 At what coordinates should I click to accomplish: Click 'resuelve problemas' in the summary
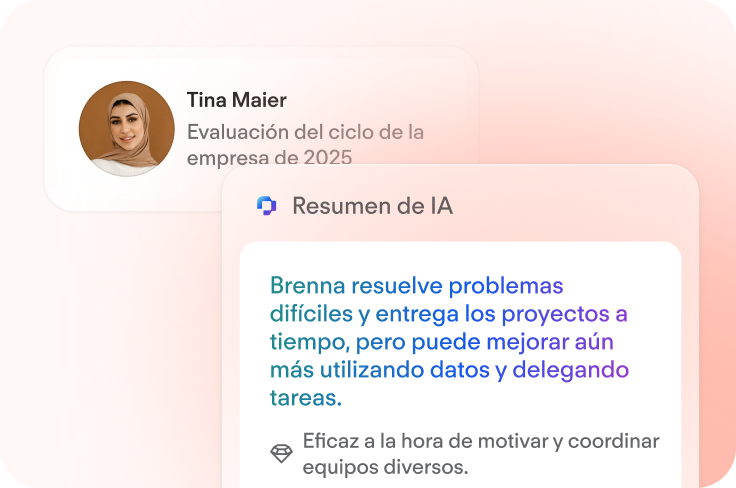[457, 285]
